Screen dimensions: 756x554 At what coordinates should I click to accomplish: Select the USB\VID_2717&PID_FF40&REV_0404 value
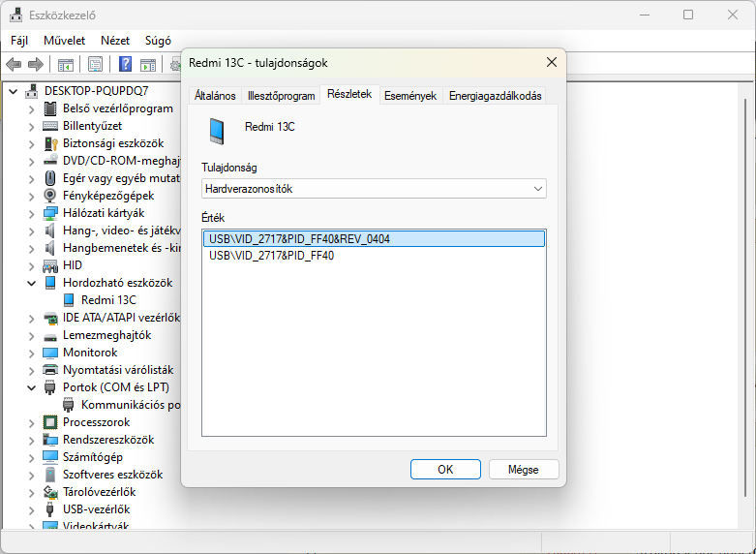375,239
